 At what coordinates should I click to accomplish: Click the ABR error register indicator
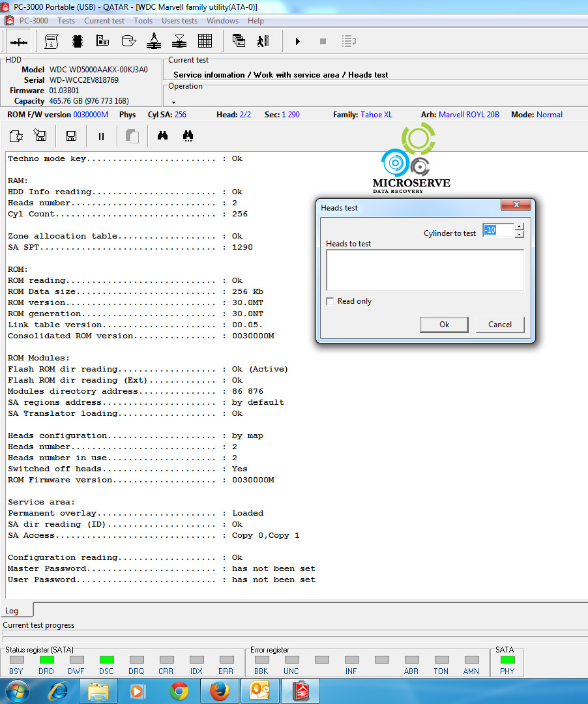tap(411, 660)
